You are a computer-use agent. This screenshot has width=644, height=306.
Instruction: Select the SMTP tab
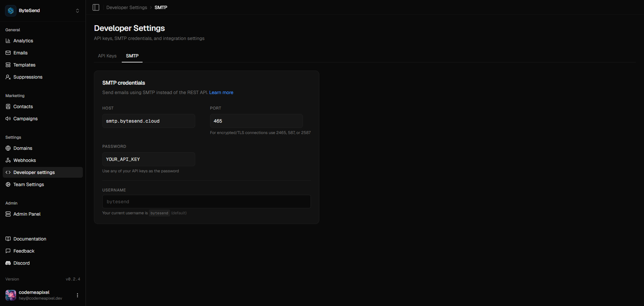point(132,56)
